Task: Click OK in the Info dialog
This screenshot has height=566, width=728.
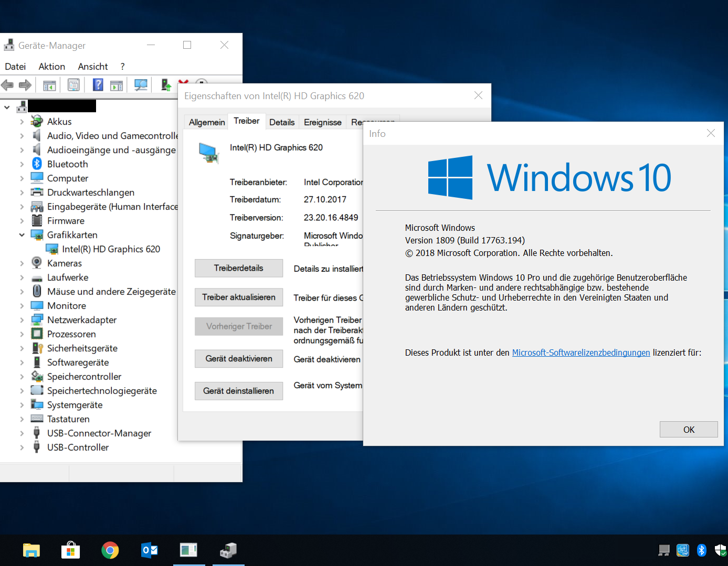Action: tap(689, 430)
